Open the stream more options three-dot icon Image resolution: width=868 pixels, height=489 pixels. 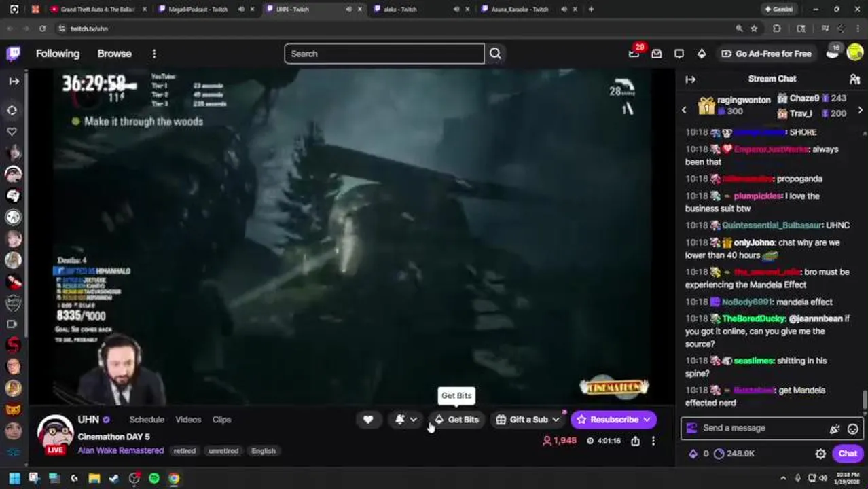[x=653, y=441]
